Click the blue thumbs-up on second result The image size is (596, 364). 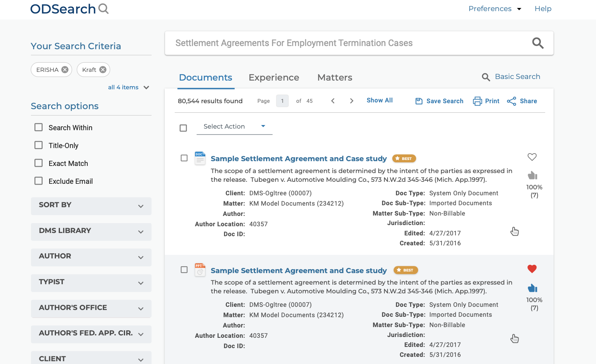(532, 288)
